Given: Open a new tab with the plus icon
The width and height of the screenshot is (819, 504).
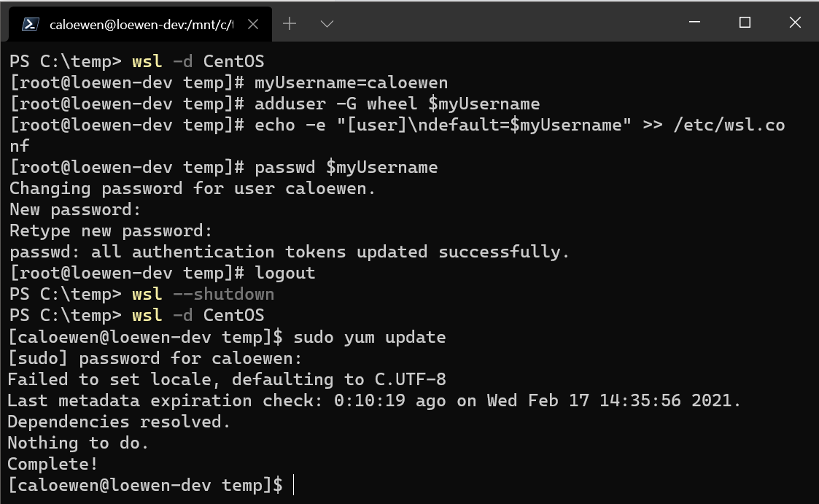Looking at the screenshot, I should click(290, 23).
